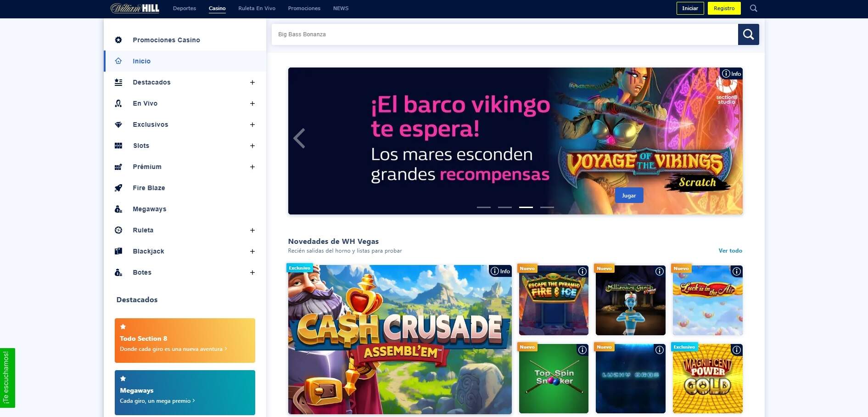Expand the Exclusivos menu section

252,124
